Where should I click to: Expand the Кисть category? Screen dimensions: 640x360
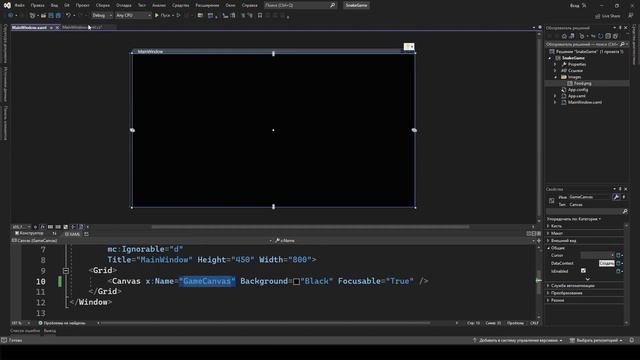coord(548,226)
